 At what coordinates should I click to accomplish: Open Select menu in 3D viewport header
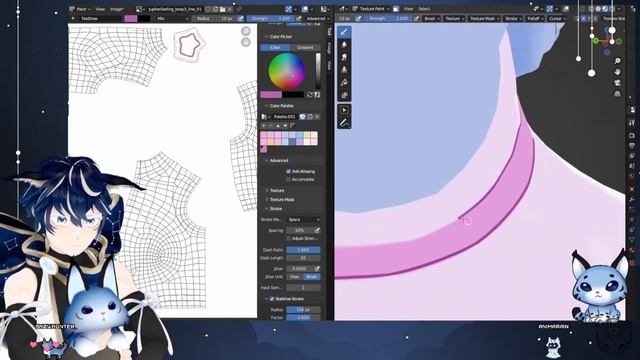point(424,9)
